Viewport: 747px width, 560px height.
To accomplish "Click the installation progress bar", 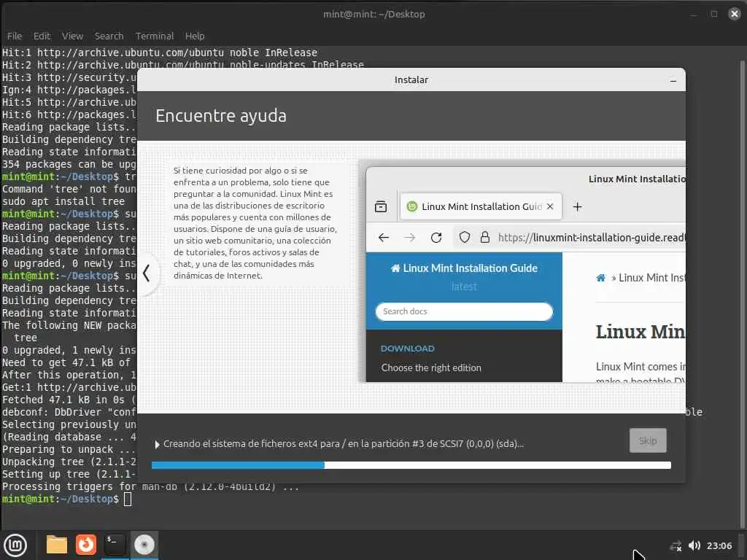I will [x=411, y=465].
